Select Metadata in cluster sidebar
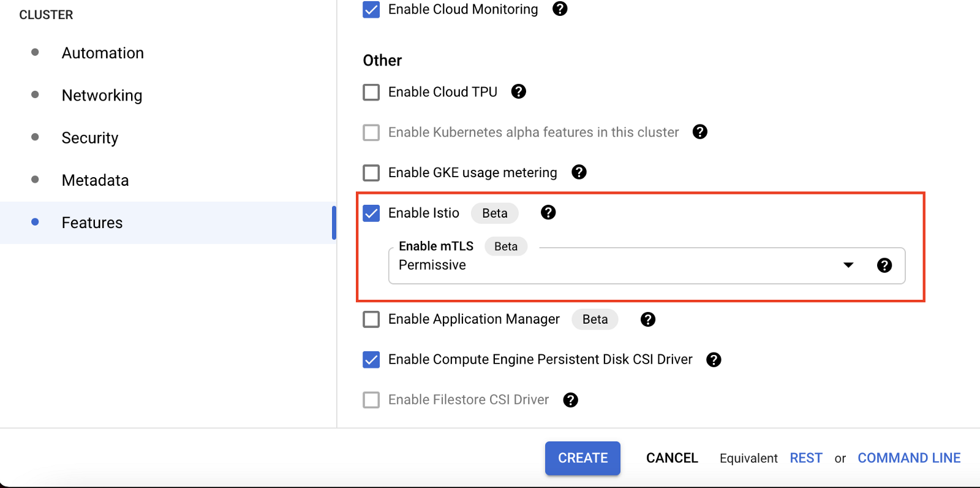 tap(95, 180)
